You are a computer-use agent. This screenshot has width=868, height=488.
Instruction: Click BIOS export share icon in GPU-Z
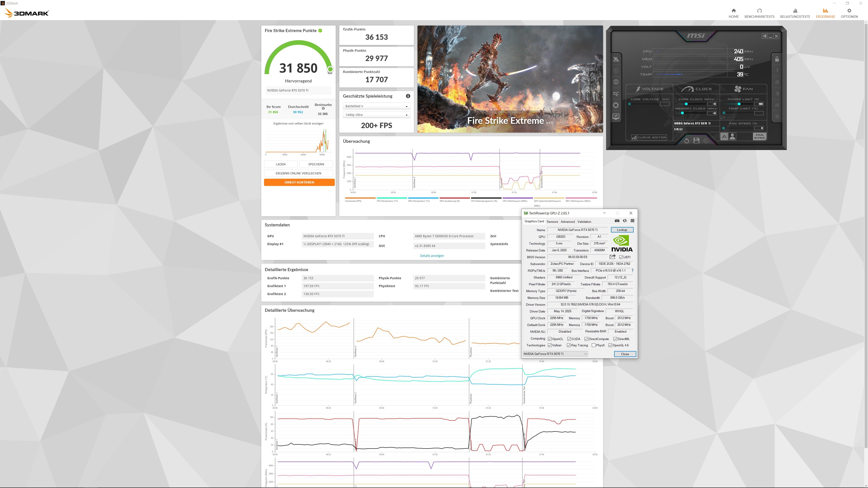point(613,257)
